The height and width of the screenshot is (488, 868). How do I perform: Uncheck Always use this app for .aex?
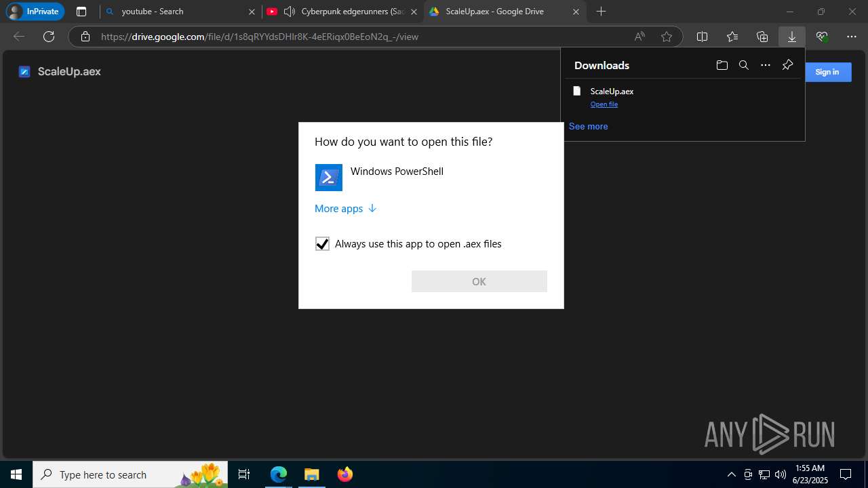point(322,244)
